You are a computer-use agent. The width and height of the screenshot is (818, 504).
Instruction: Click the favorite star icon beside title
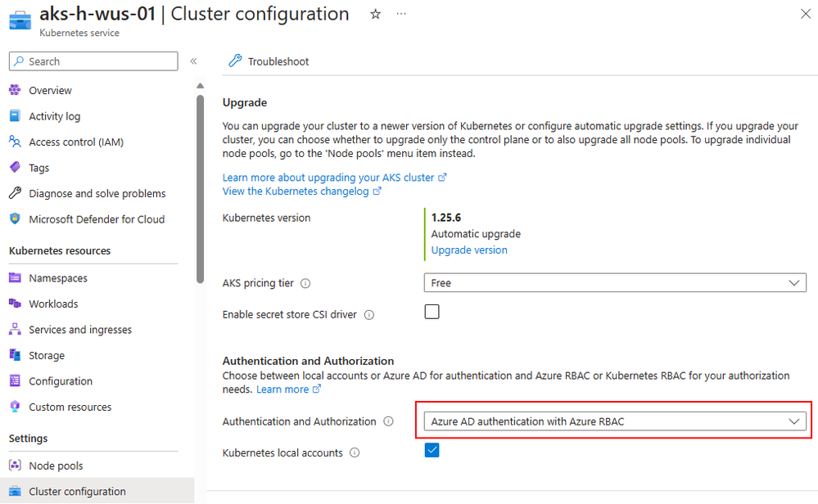[375, 14]
